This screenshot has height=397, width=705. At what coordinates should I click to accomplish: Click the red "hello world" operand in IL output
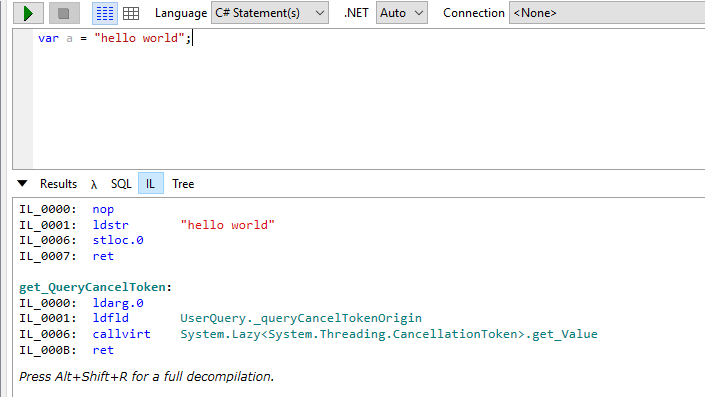coord(228,225)
